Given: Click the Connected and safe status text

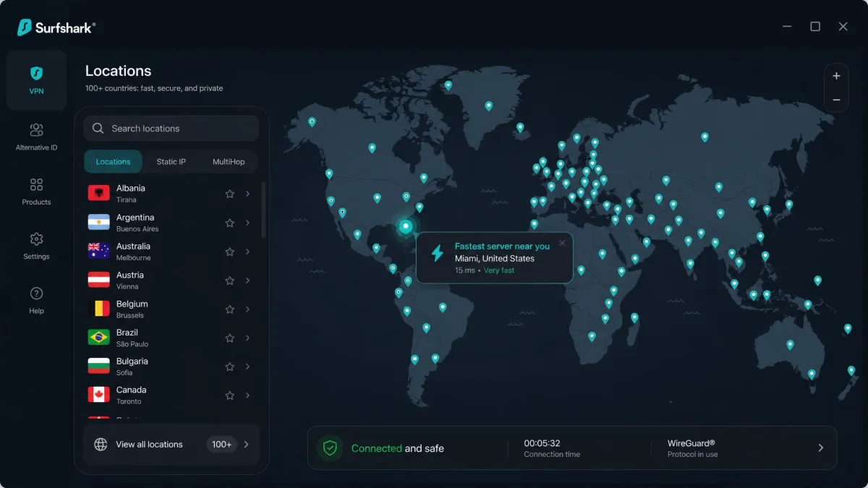Looking at the screenshot, I should click(398, 448).
